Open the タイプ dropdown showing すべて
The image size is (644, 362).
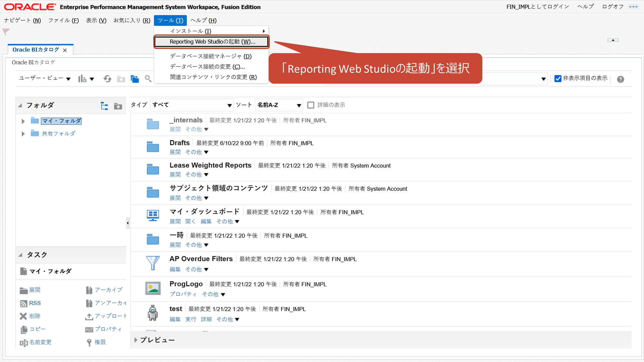click(x=192, y=105)
